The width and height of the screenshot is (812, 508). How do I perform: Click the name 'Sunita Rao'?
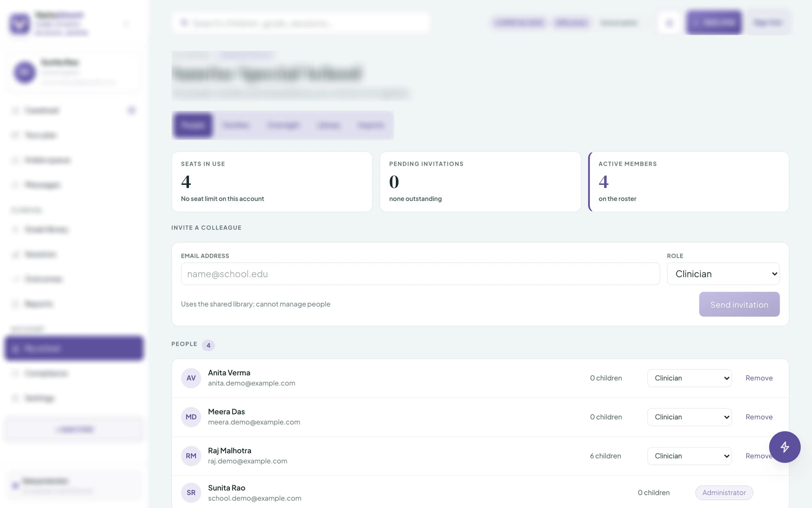click(x=227, y=488)
